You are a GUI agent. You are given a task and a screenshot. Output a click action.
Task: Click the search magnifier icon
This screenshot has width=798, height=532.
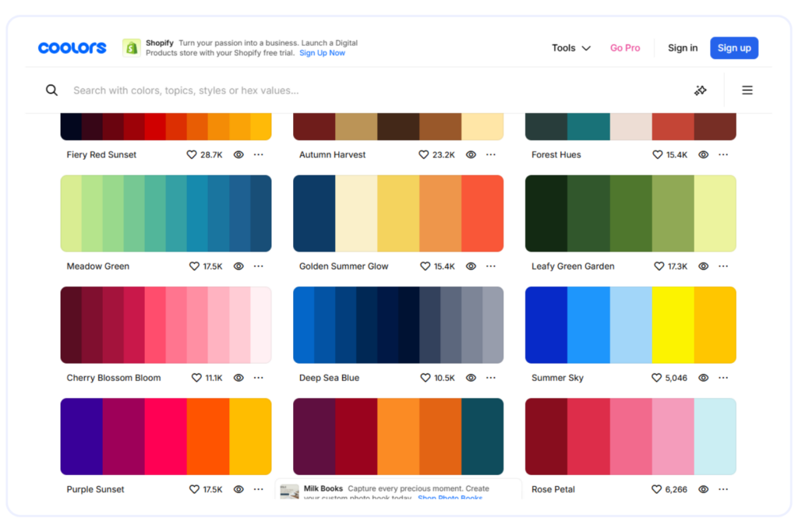point(51,90)
